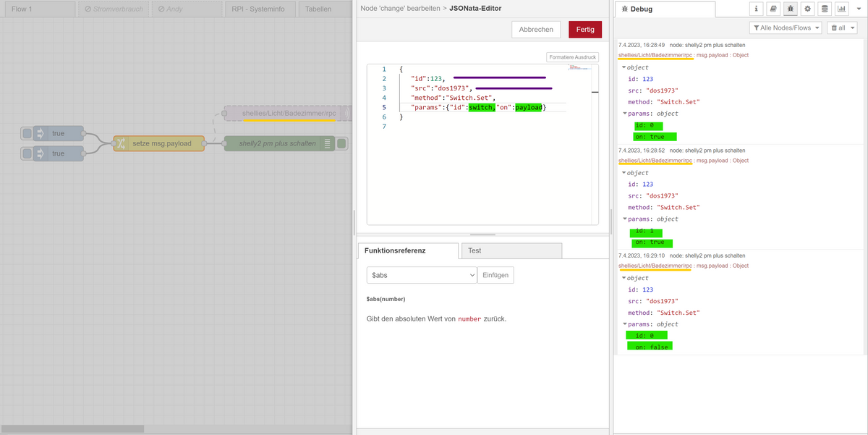Collapse 'params' in the 16:29:10 message
This screenshot has height=435, width=868.
(625, 324)
